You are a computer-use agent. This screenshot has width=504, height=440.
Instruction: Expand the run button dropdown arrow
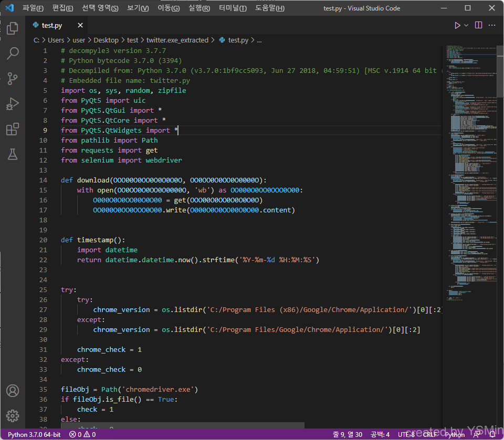(466, 25)
